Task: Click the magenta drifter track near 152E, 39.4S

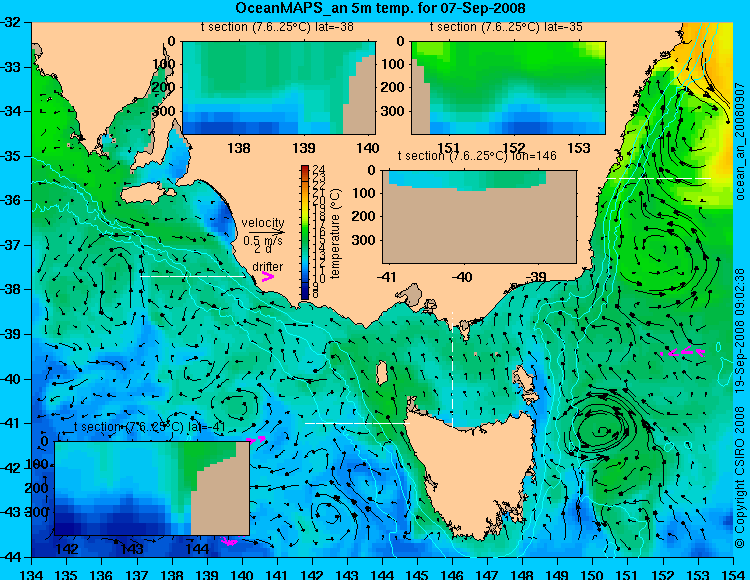Action: coord(683,351)
